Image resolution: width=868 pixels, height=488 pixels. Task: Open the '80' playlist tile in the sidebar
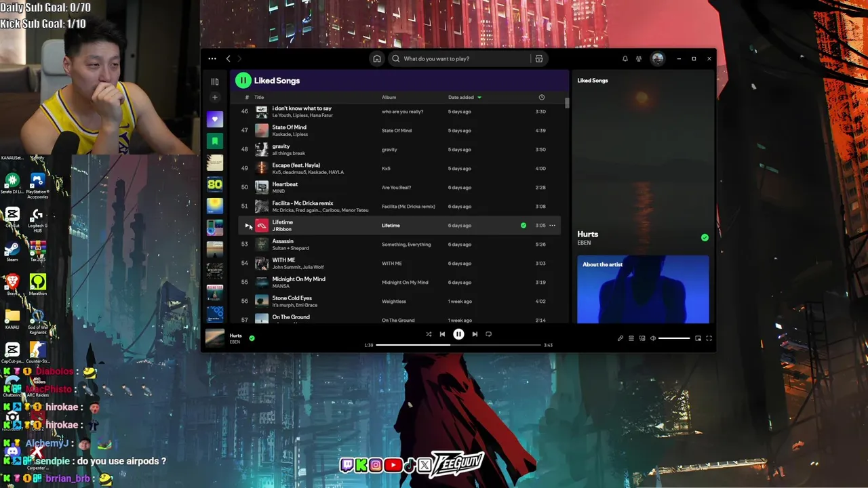(215, 184)
